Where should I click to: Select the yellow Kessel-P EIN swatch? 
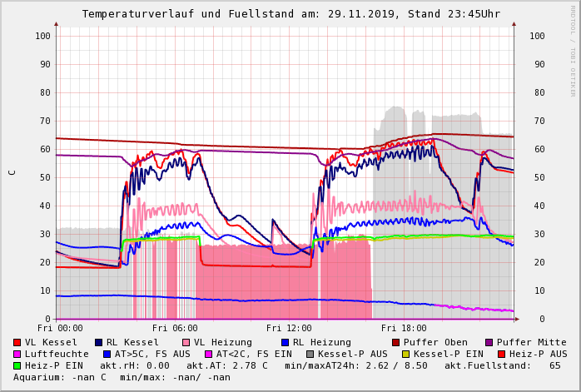[x=406, y=354]
